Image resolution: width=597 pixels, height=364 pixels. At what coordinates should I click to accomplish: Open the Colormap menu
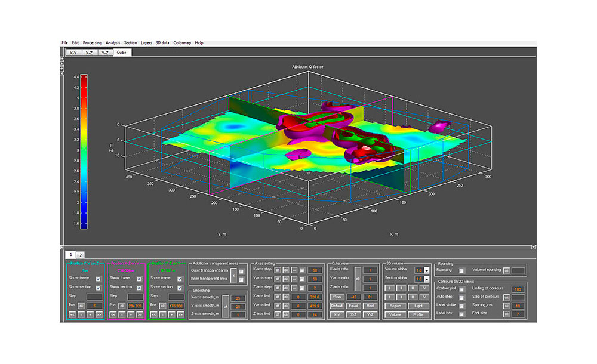(181, 43)
